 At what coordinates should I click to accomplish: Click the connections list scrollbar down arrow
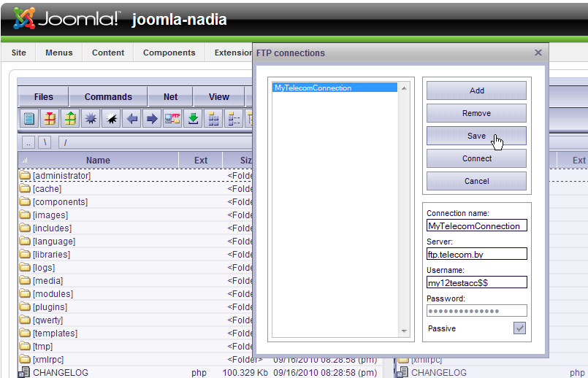click(x=404, y=331)
